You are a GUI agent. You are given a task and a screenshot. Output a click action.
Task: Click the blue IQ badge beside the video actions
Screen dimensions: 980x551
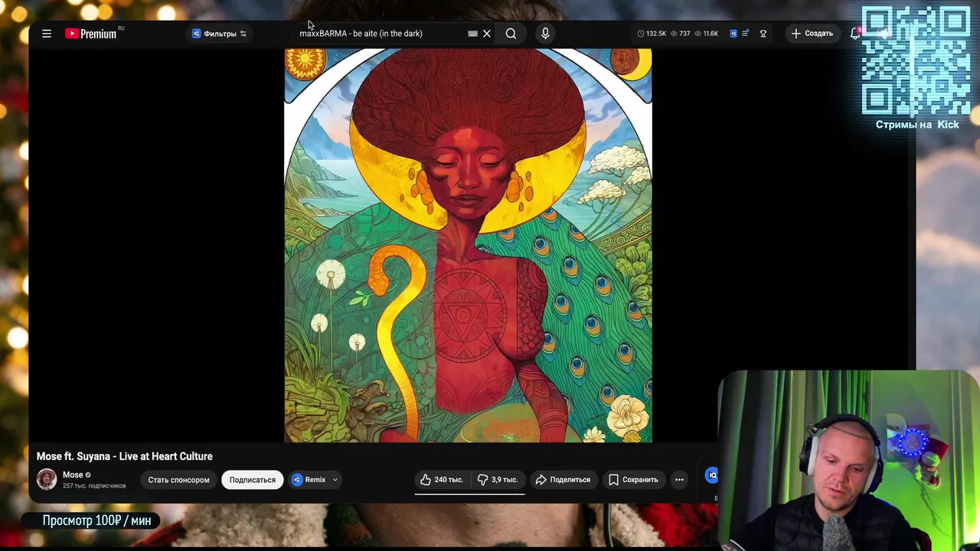[712, 475]
